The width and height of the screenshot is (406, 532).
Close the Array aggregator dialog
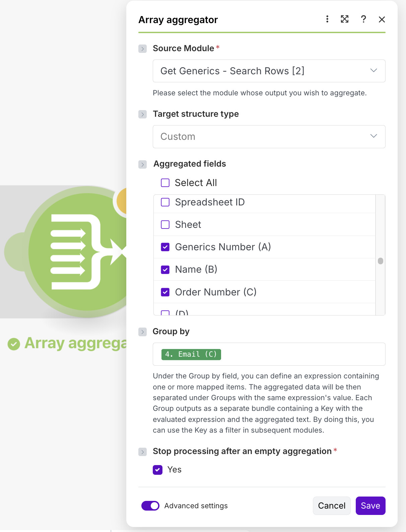tap(382, 19)
